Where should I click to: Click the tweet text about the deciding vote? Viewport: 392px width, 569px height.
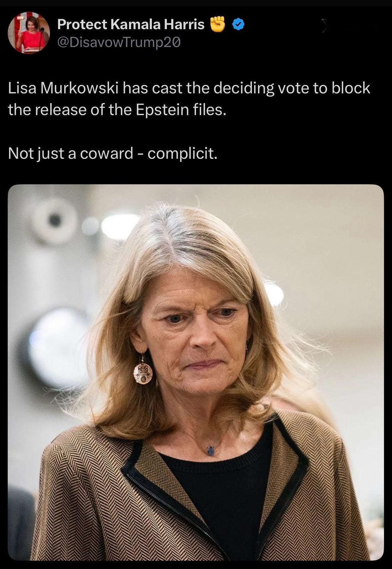coord(189,99)
